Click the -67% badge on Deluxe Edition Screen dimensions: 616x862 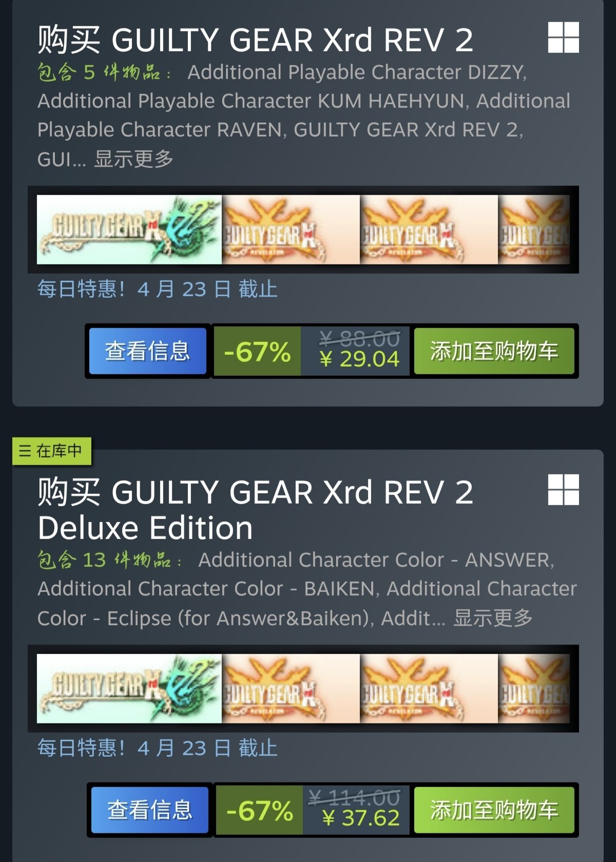(x=260, y=810)
